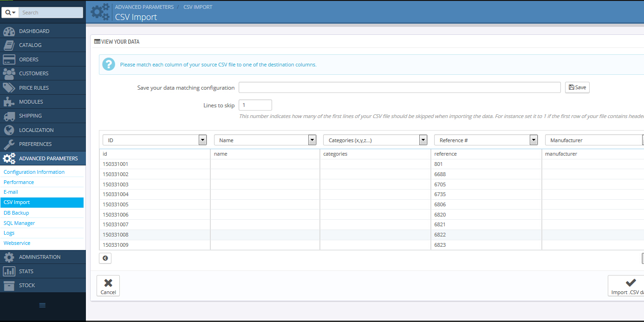The image size is (644, 322).
Task: Click the reference cell 6822
Action: pos(487,235)
